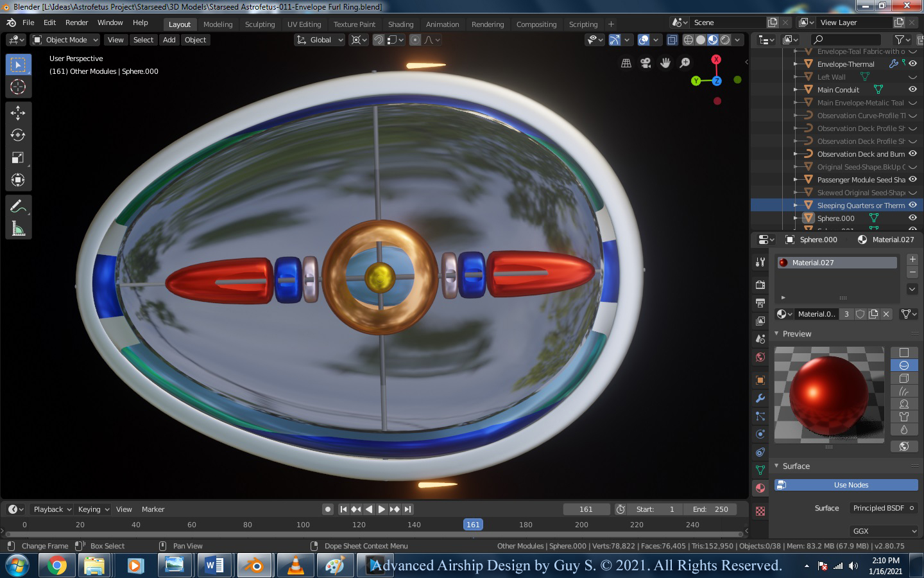Select the Cursor tool in the toolbar
Image resolution: width=924 pixels, height=578 pixels.
coord(18,87)
